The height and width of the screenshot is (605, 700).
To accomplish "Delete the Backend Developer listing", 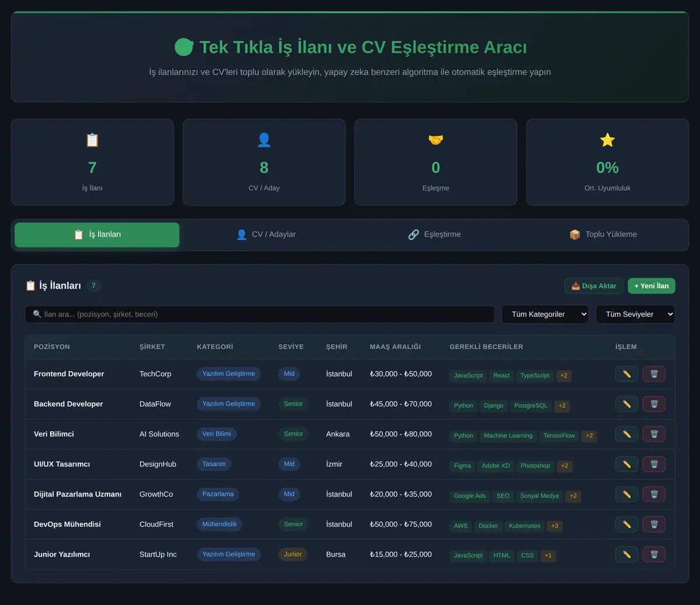I will coord(654,404).
